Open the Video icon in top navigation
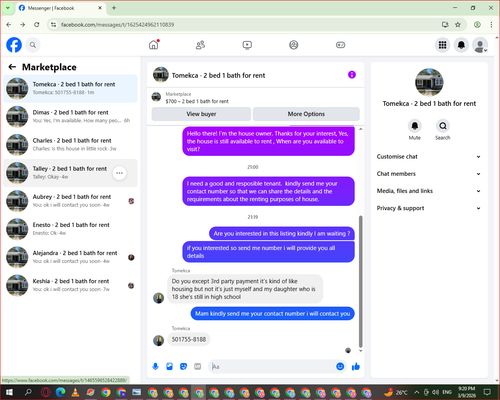The width and height of the screenshot is (500, 400). [247, 45]
